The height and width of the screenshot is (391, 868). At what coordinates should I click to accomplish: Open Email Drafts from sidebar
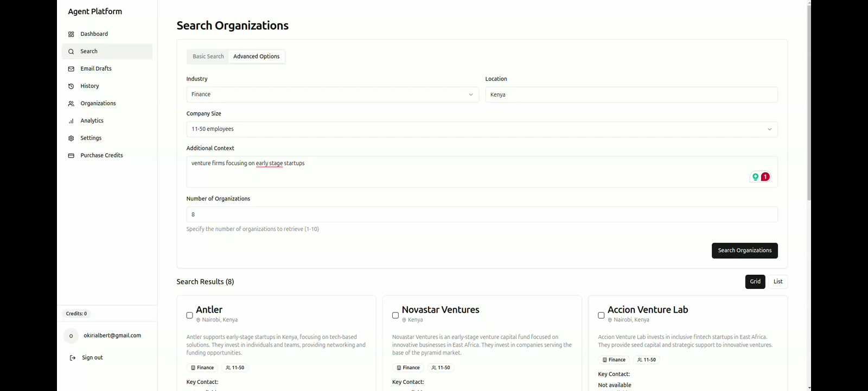(107, 69)
